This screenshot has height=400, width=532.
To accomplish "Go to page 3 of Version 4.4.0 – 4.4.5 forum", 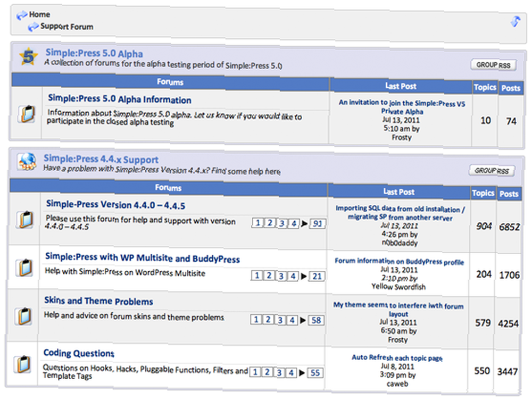I will pyautogui.click(x=281, y=223).
